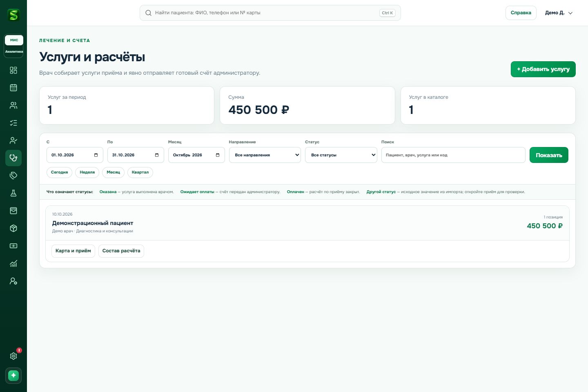Expand the Статус dropdown
588x392 pixels.
tap(341, 155)
